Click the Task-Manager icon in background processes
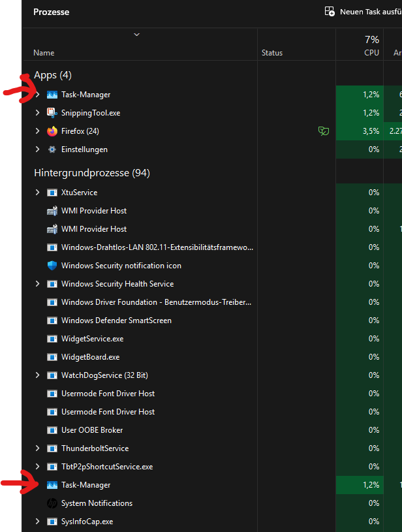Viewport: 402px width, 532px height. [52, 485]
